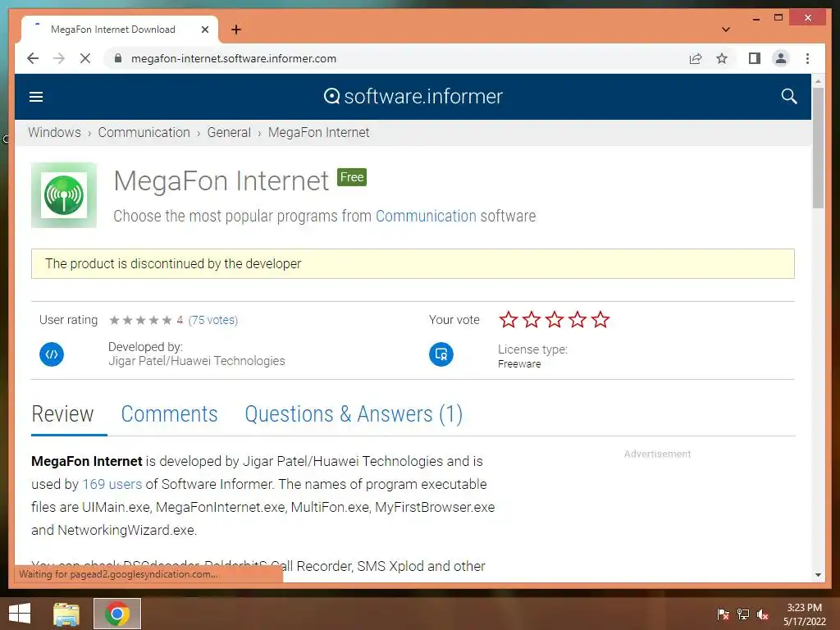Click the MegaFon Internet app icon
Screen dimensions: 840x630
(64, 195)
